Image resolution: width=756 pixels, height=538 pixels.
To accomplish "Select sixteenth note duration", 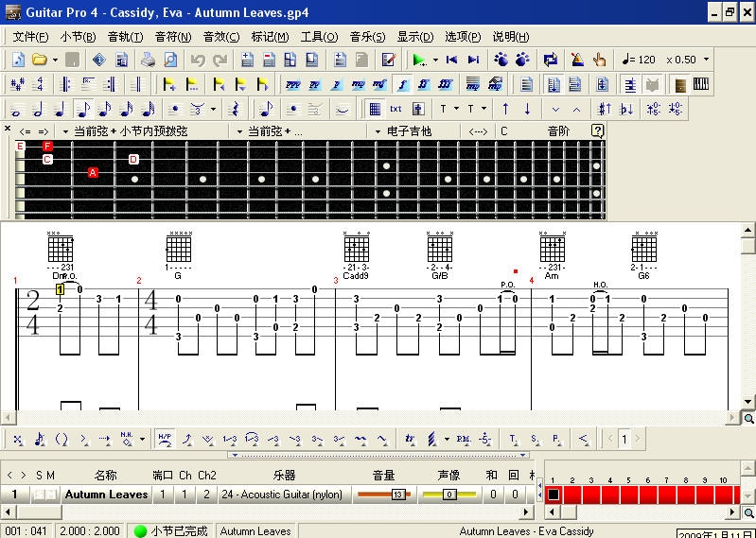I will coord(105,110).
